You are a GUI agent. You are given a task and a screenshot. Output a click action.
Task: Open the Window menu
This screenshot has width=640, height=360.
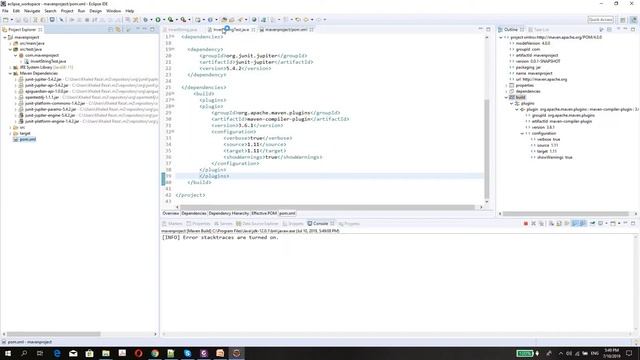pos(113,11)
